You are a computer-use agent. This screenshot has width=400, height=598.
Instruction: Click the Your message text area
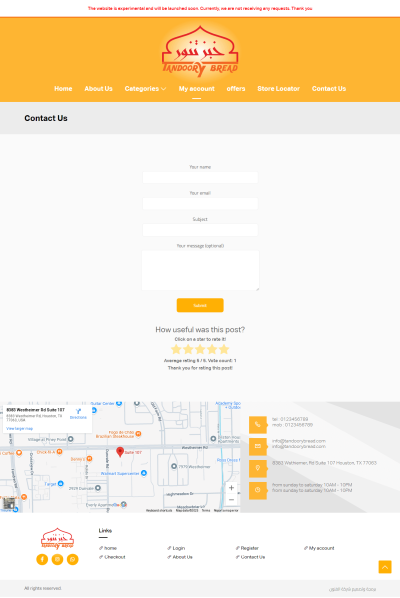[200, 270]
